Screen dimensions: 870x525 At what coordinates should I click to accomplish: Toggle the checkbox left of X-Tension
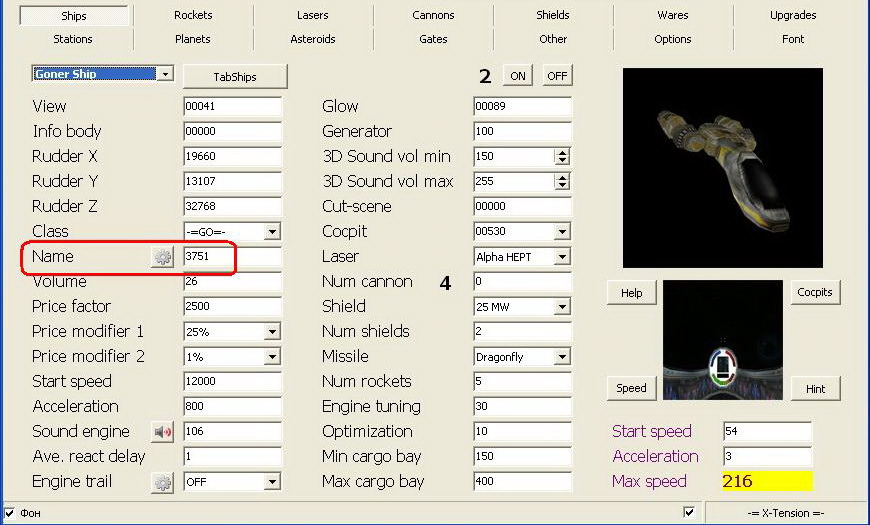pyautogui.click(x=688, y=513)
